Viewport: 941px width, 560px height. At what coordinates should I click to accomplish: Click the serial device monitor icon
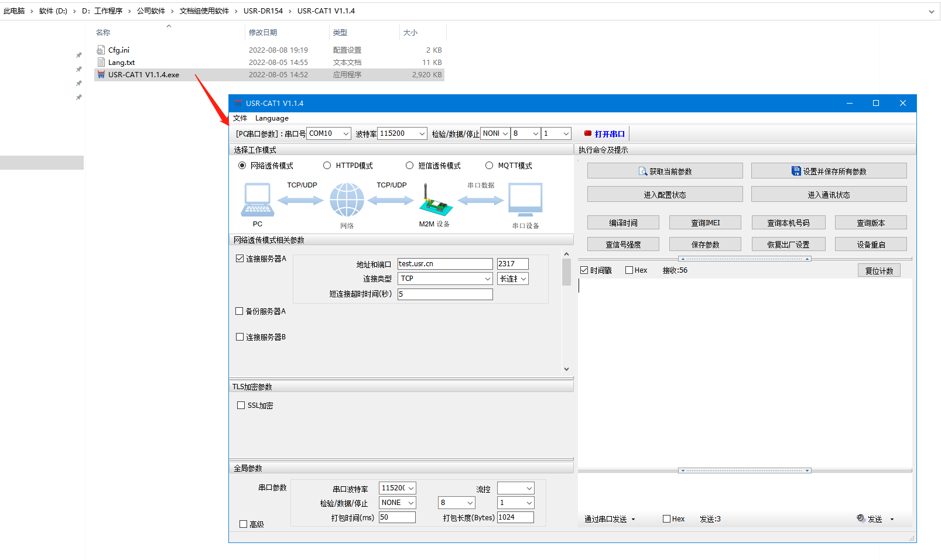click(x=525, y=200)
